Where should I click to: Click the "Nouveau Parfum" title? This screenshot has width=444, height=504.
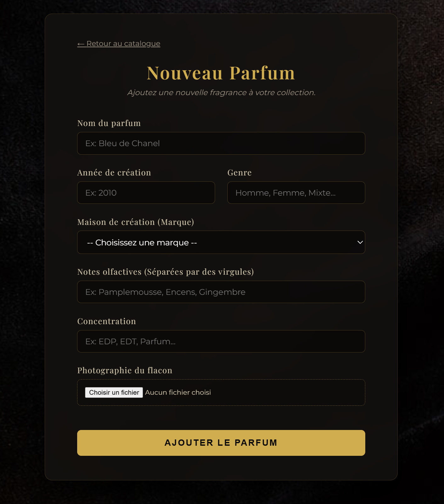[221, 73]
